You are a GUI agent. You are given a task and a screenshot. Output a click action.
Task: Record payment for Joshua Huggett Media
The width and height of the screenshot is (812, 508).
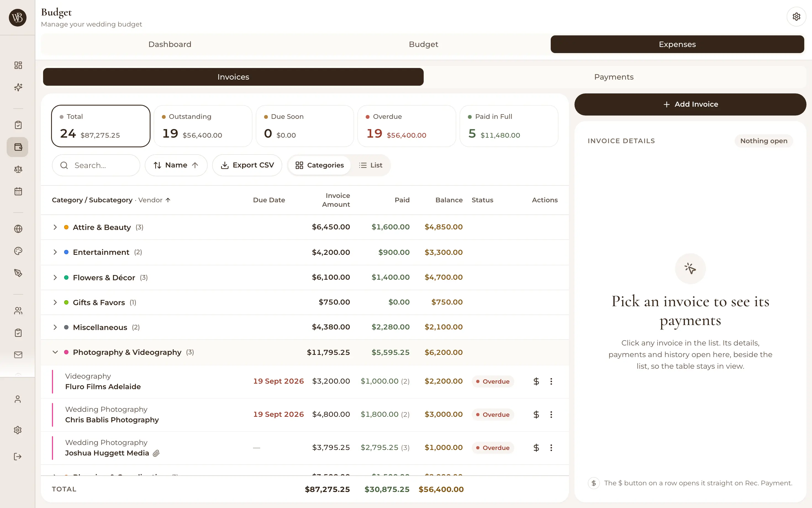tap(536, 447)
